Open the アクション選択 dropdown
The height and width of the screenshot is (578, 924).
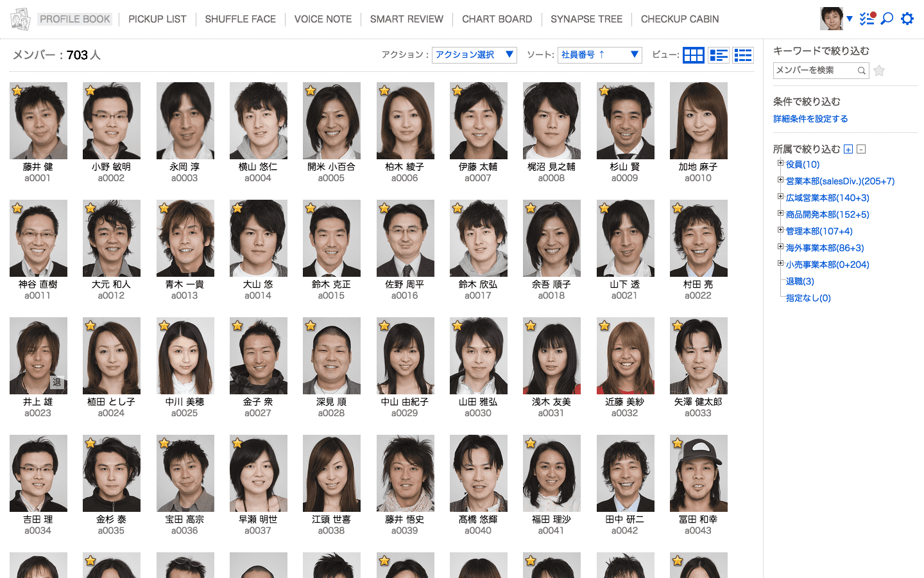(x=474, y=55)
